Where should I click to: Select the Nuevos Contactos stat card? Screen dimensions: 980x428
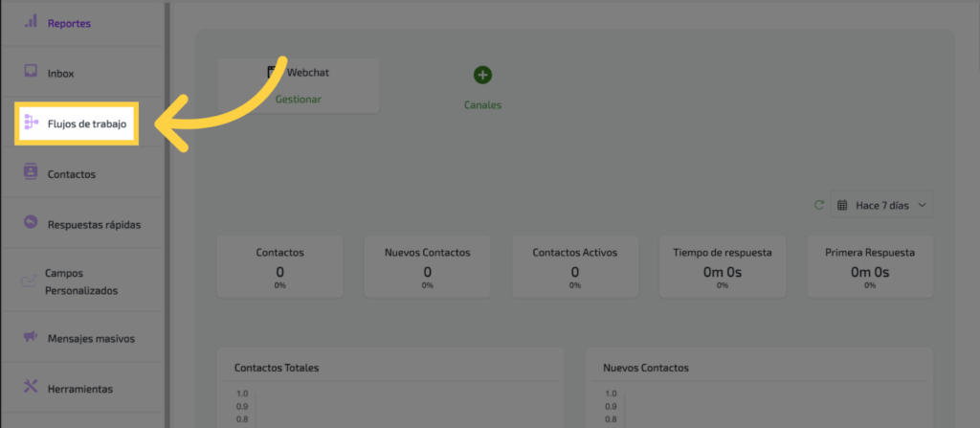click(427, 265)
